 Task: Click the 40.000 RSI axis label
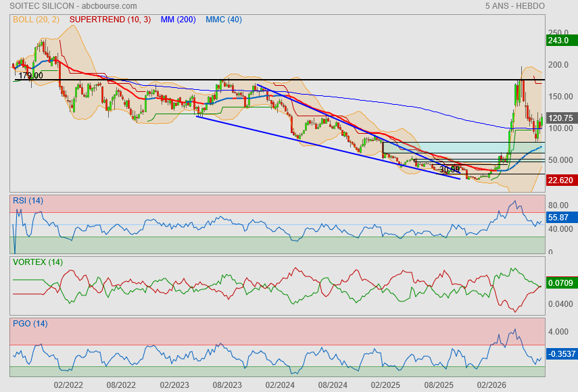[560, 229]
